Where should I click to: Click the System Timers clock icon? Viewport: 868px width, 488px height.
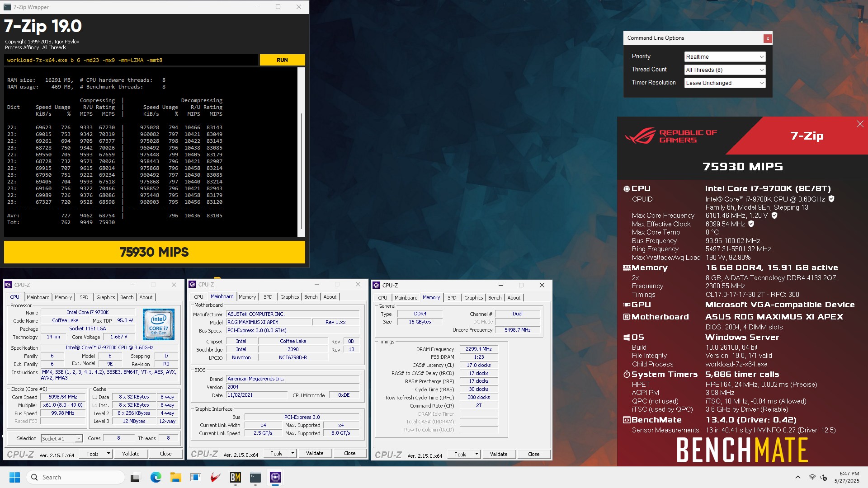click(627, 375)
